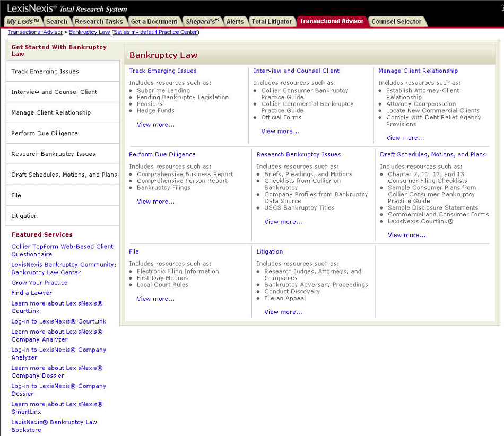Go to the Alerts tab
This screenshot has width=504, height=436.
(235, 21)
